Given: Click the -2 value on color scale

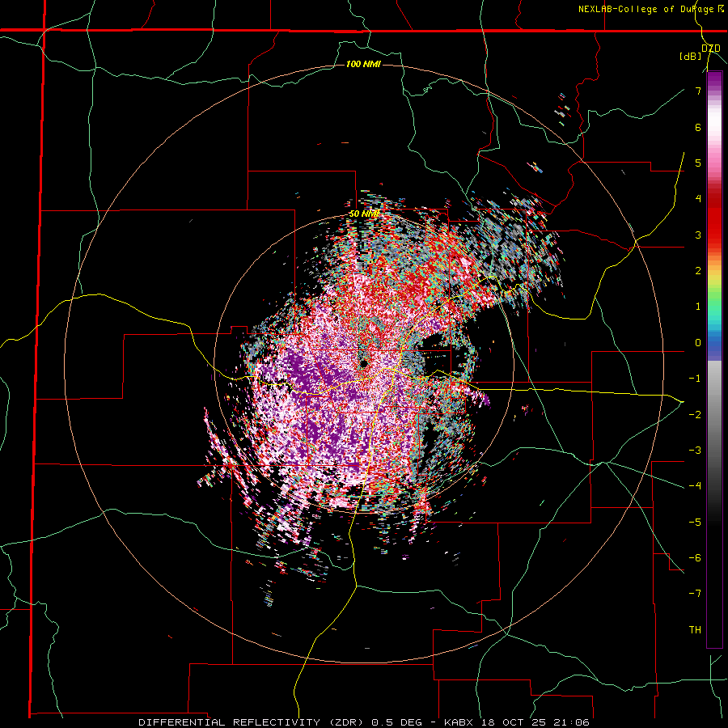Looking at the screenshot, I should pyautogui.click(x=695, y=415).
